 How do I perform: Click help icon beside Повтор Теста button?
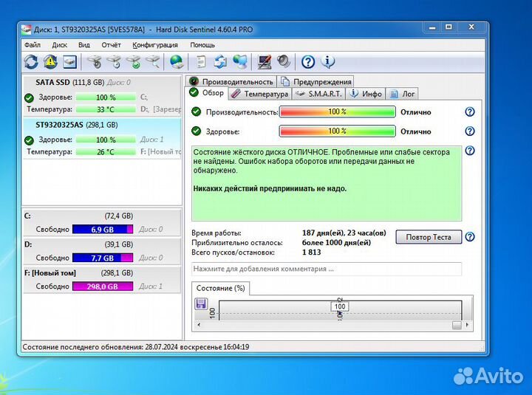point(469,237)
